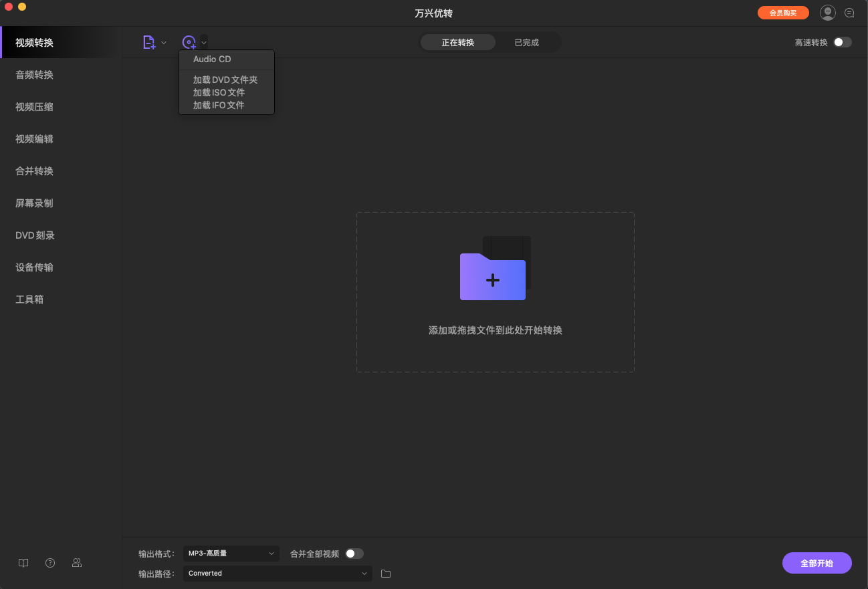868x589 pixels.
Task: Select Audio CD from the menu
Action: coord(212,60)
